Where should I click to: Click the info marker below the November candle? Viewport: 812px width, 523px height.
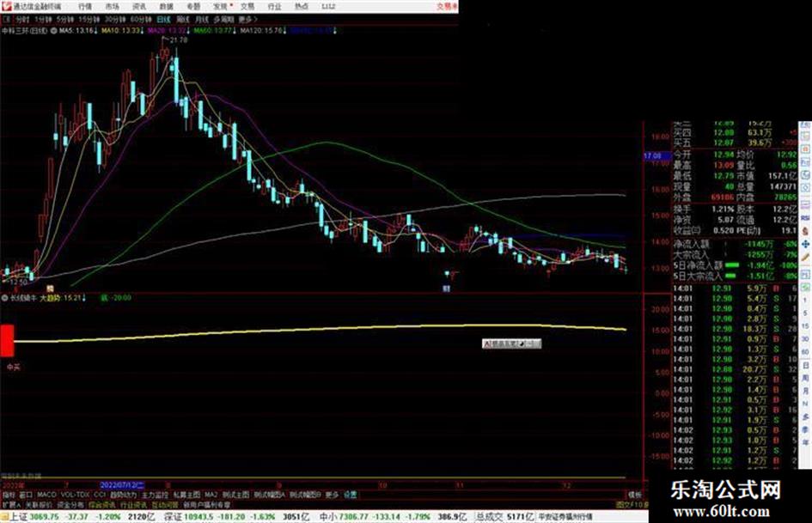446,289
